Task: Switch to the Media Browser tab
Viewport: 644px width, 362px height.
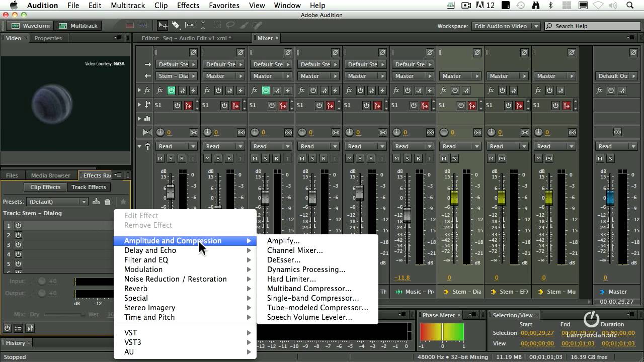Action: coord(50,175)
